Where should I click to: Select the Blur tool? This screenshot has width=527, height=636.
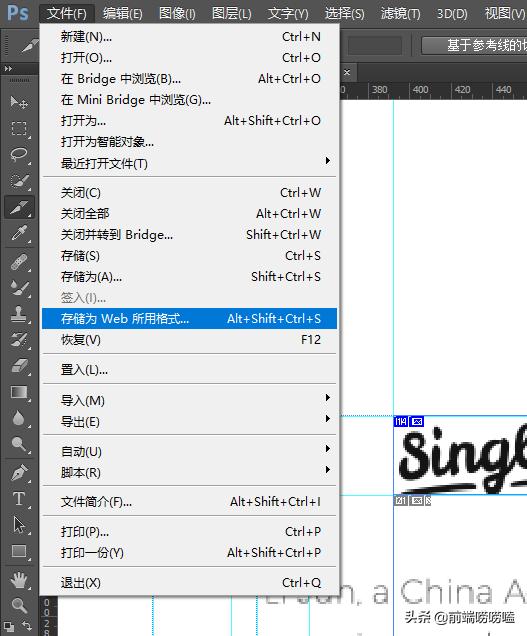(x=19, y=418)
